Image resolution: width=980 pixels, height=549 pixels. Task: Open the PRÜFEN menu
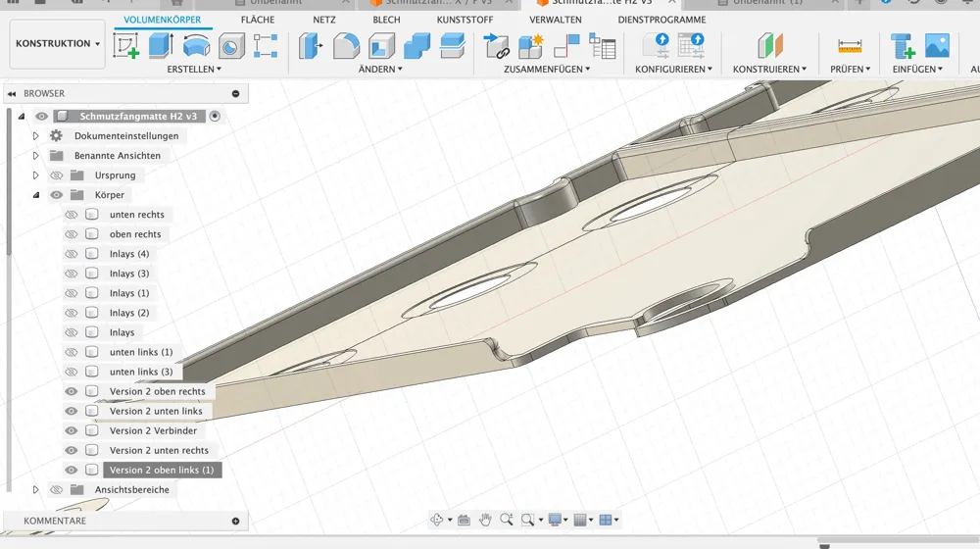point(850,70)
